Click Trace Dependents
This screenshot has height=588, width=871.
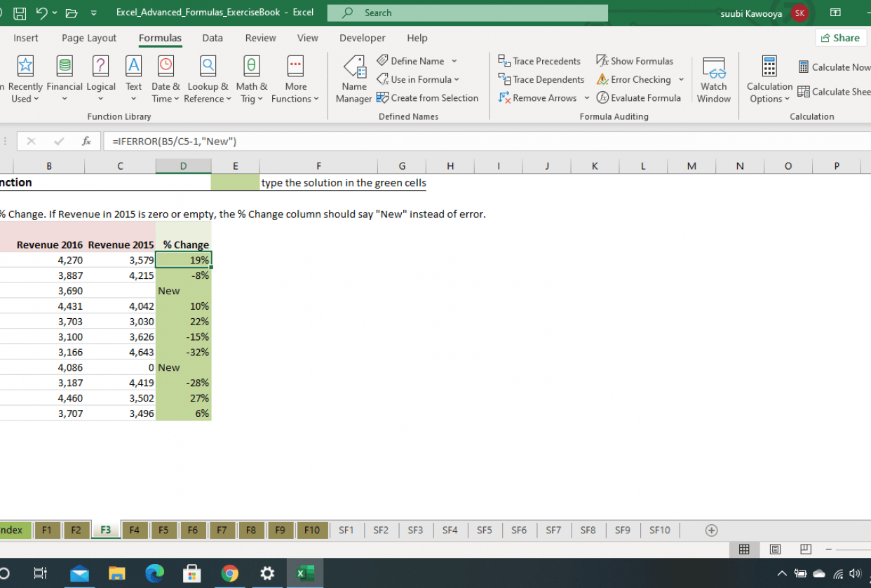[x=541, y=79]
